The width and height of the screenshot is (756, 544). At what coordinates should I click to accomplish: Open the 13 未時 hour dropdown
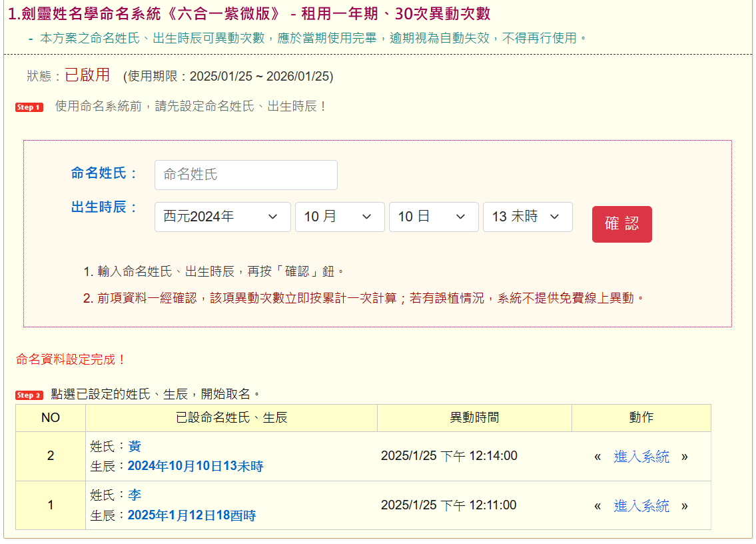[x=528, y=217]
